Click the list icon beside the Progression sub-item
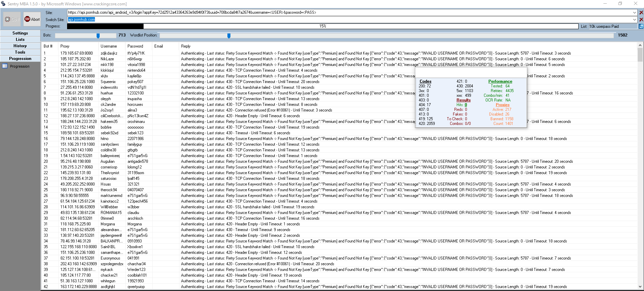Image resolution: width=644 pixels, height=291 pixels. coord(5,66)
